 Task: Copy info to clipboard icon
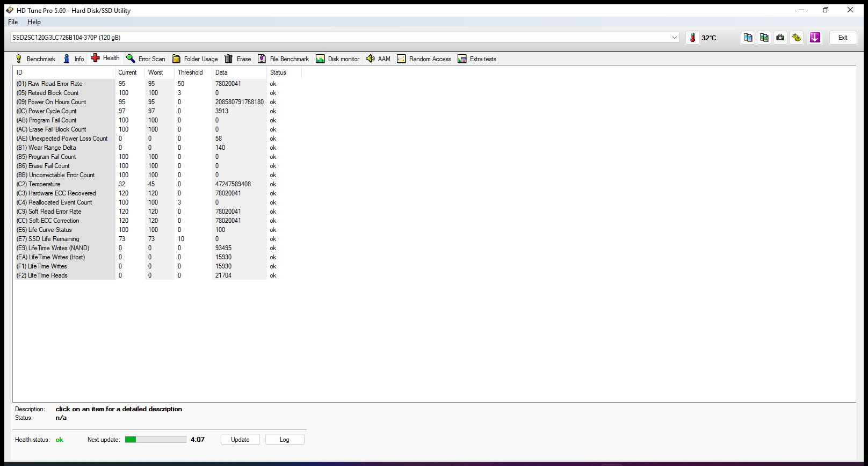(x=748, y=38)
